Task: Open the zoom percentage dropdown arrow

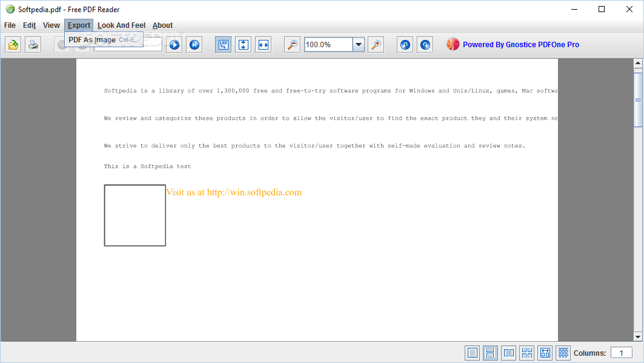Action: 359,45
